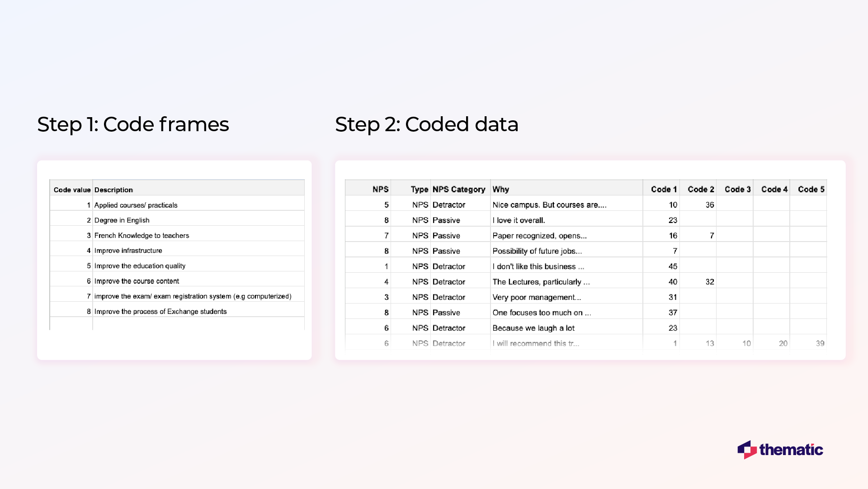
Task: Click the 'Very poor management...' response row
Action: tap(537, 297)
